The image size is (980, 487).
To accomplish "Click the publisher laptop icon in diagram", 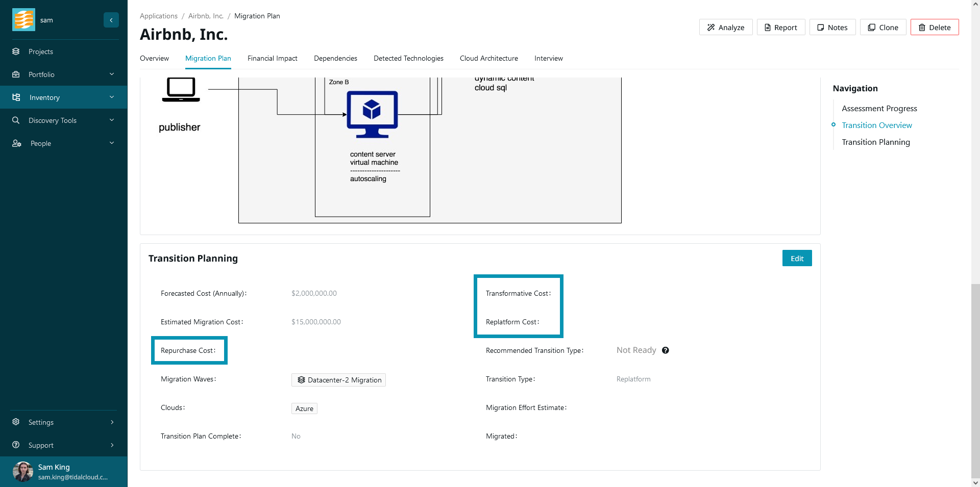I will tap(181, 90).
